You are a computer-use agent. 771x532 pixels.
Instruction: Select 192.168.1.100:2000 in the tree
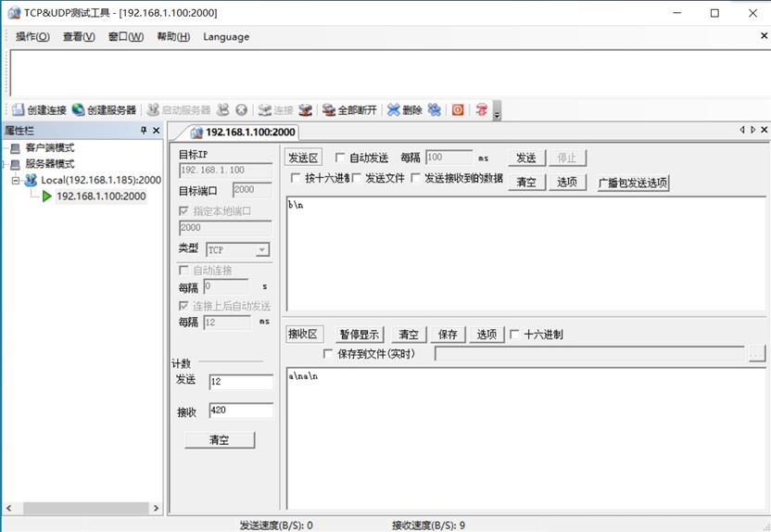(101, 196)
